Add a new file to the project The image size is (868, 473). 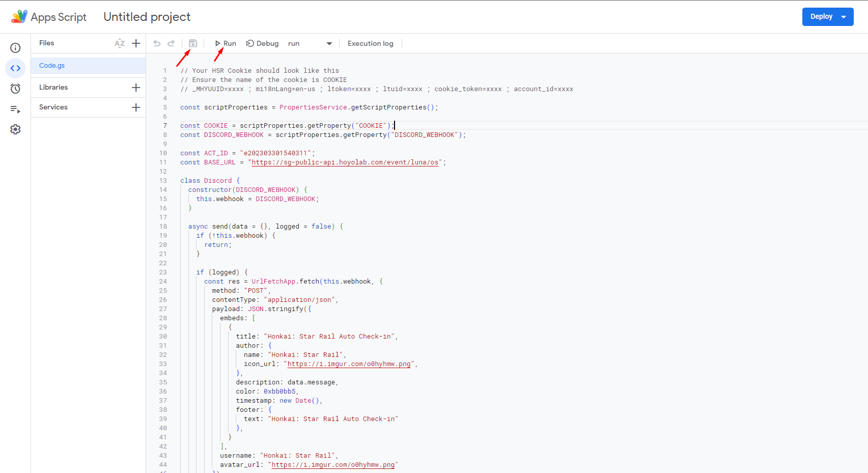(136, 43)
